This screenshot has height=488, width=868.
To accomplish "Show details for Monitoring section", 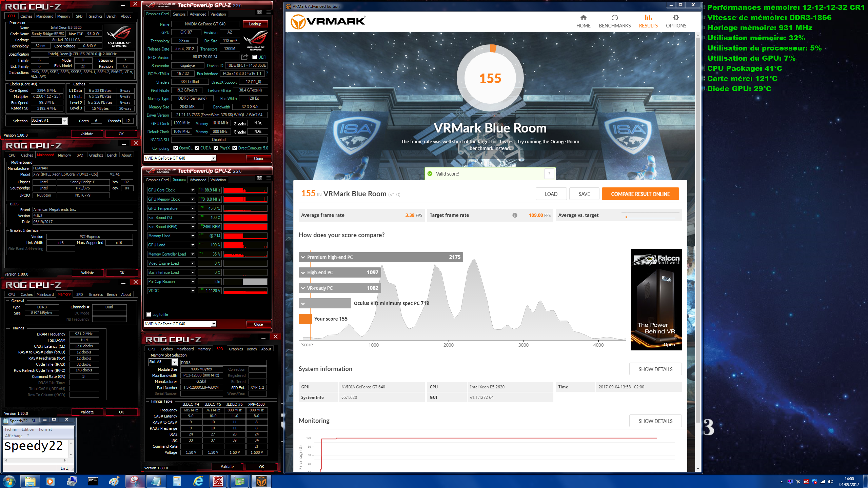I will coord(655,421).
